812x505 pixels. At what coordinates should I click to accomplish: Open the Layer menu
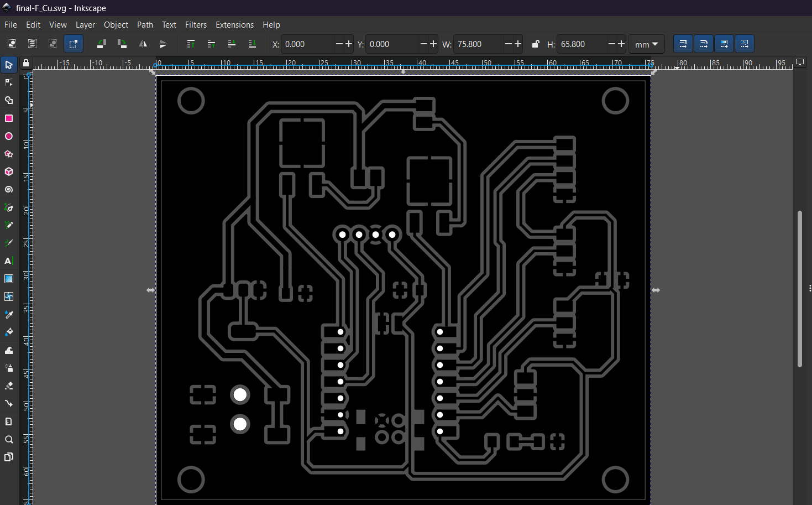pyautogui.click(x=85, y=25)
